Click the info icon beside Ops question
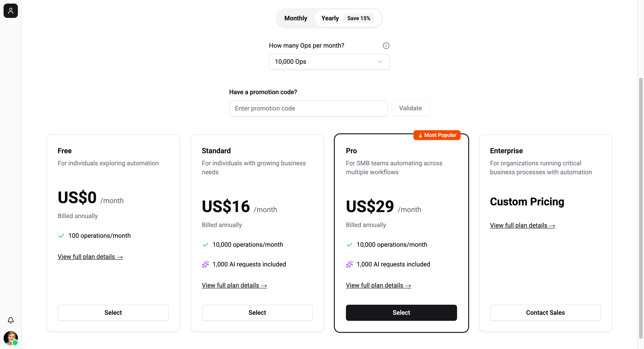This screenshot has height=349, width=644. [x=386, y=46]
